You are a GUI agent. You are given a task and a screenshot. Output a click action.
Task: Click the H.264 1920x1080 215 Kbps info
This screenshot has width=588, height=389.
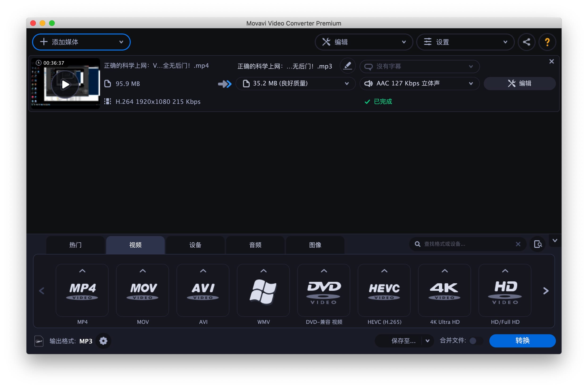[x=158, y=102]
